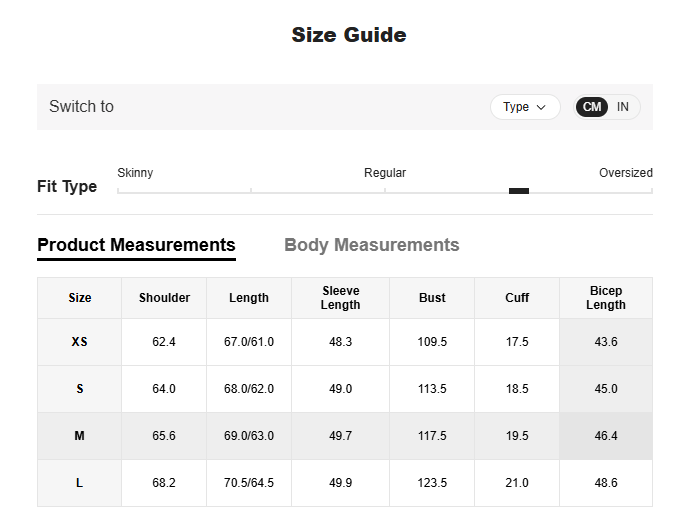This screenshot has width=678, height=507.
Task: Click the Size Guide heading
Action: 348,35
